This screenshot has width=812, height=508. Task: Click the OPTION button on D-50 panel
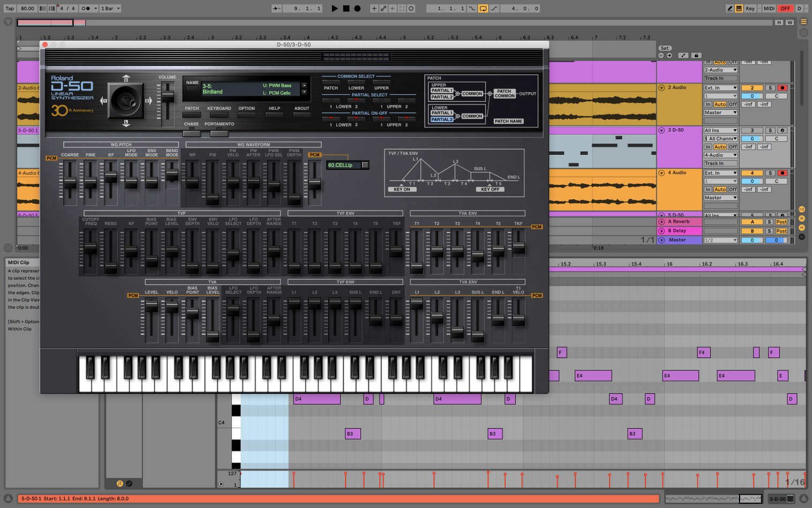coord(246,115)
